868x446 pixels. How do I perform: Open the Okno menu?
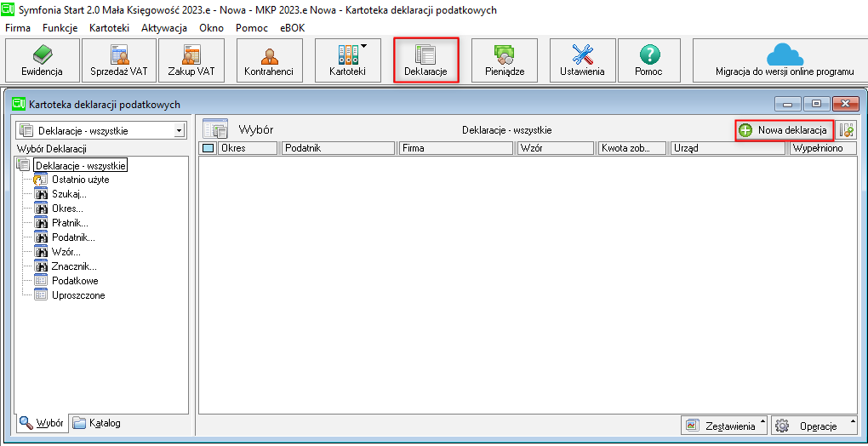tap(211, 28)
